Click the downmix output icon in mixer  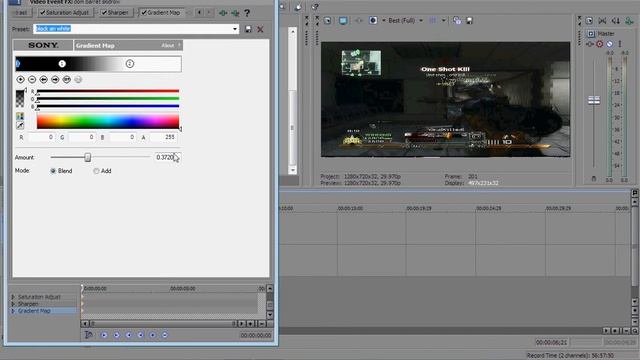tap(602, 20)
